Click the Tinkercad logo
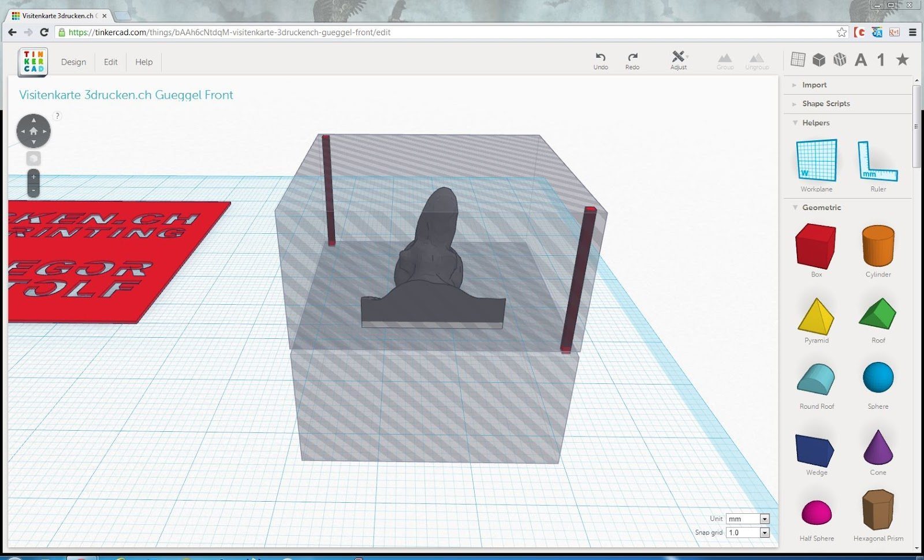The image size is (924, 560). point(33,62)
